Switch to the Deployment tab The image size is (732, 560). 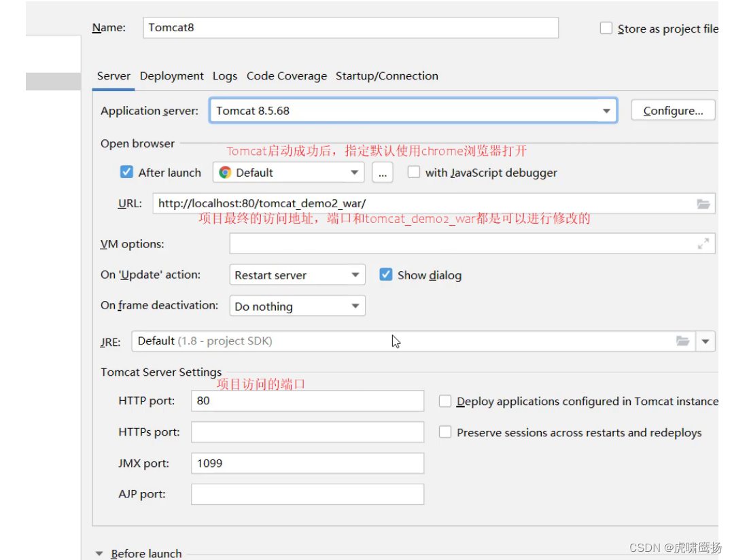click(x=171, y=76)
